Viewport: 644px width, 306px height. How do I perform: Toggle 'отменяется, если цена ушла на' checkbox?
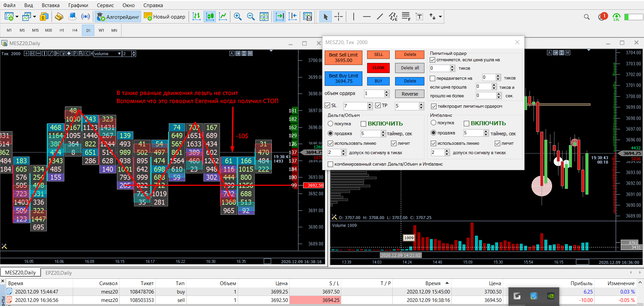click(x=433, y=60)
